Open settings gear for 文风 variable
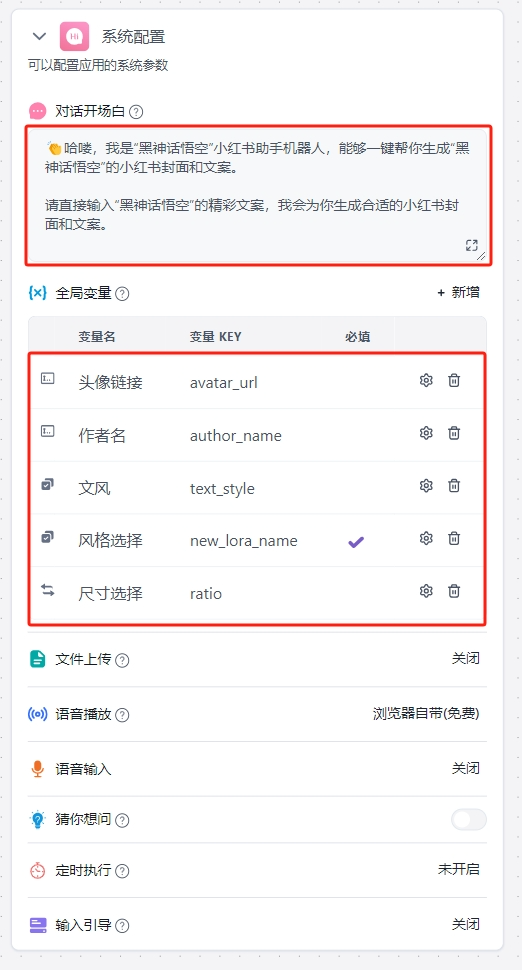 coord(426,486)
